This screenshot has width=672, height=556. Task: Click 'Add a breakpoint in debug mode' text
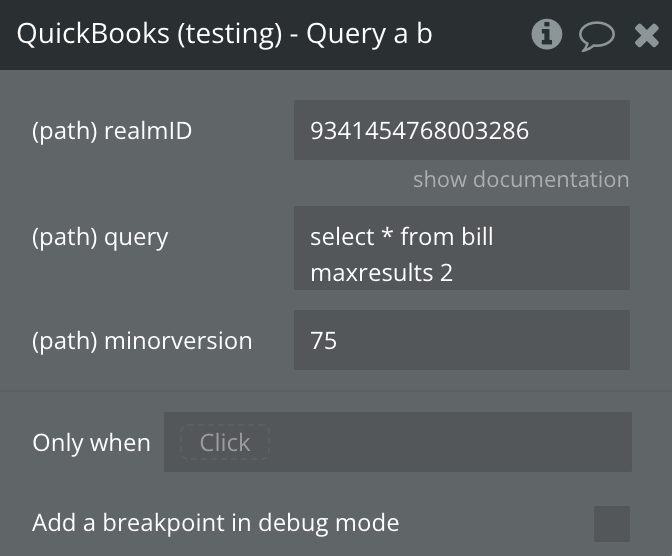(215, 522)
